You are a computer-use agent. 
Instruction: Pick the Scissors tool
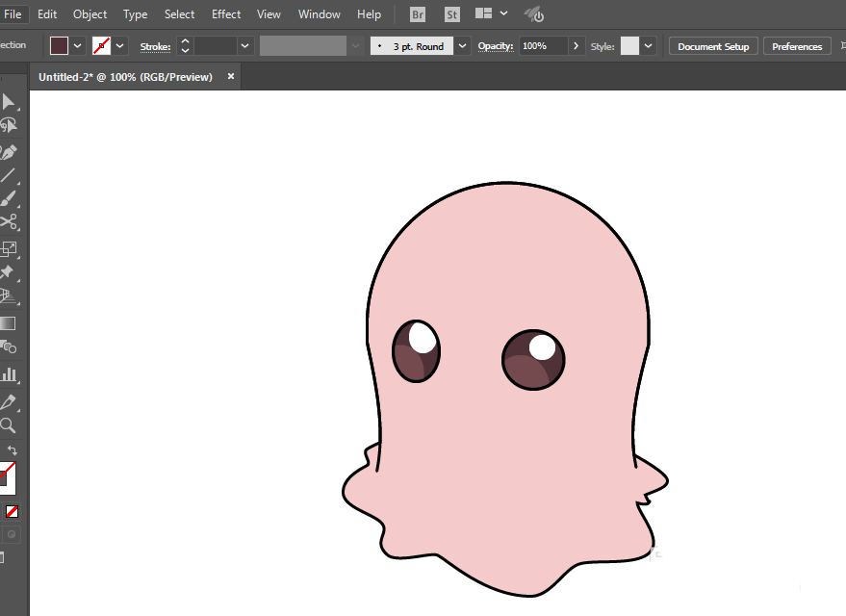(x=9, y=223)
